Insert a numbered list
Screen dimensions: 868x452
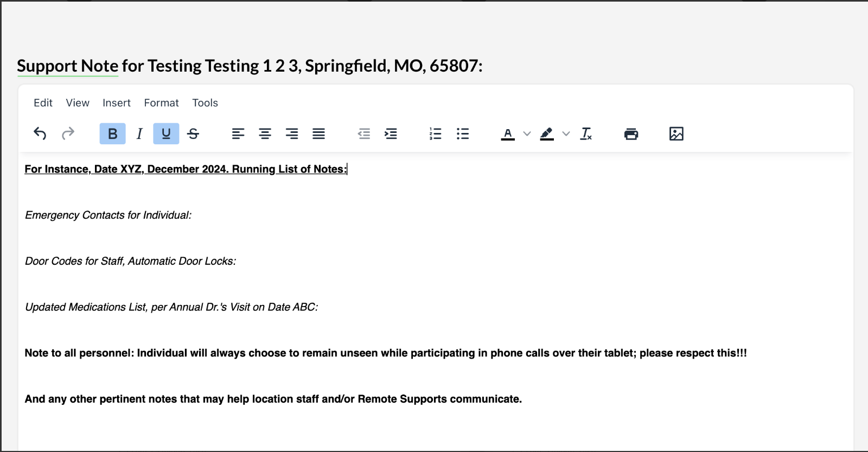(435, 133)
